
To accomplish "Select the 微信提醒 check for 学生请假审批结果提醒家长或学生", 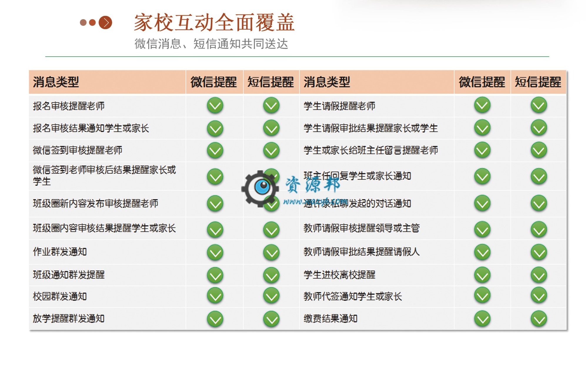I will 482,128.
